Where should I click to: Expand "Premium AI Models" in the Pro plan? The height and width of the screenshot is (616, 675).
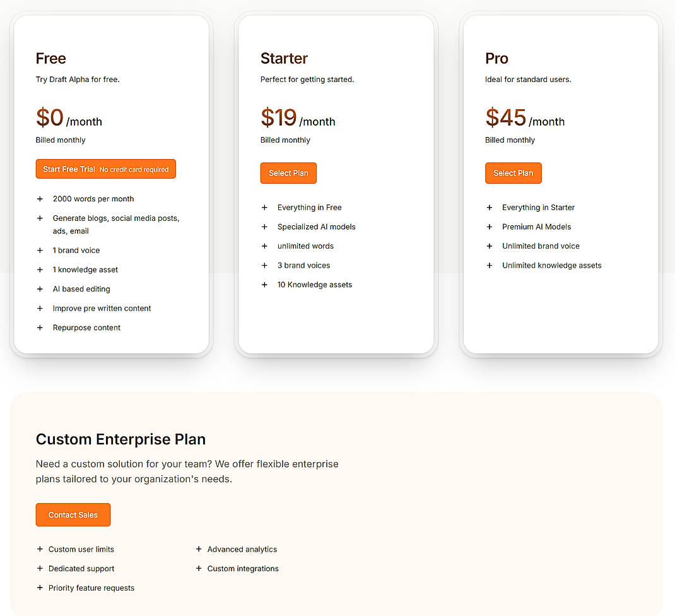[490, 227]
